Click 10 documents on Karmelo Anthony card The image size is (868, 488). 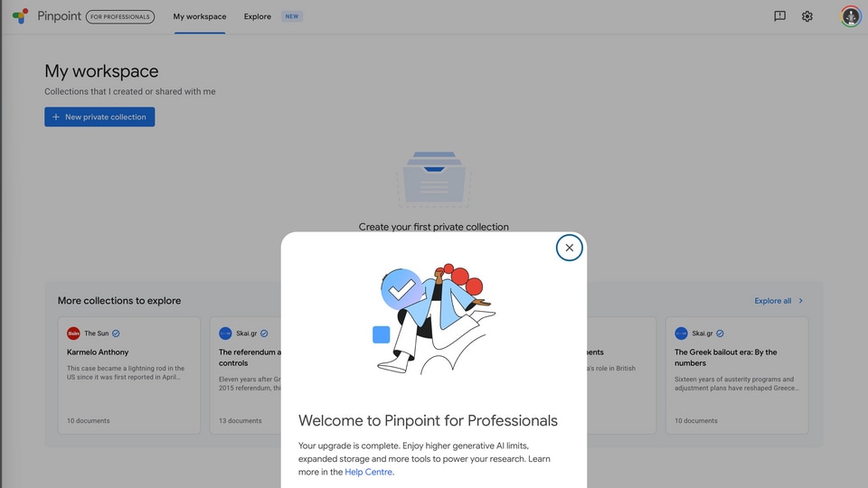tap(88, 420)
